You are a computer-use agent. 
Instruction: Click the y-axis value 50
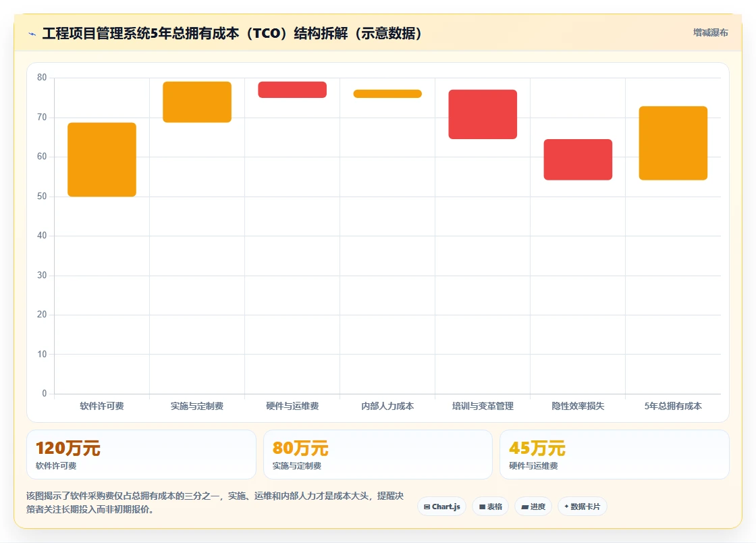[x=42, y=197]
